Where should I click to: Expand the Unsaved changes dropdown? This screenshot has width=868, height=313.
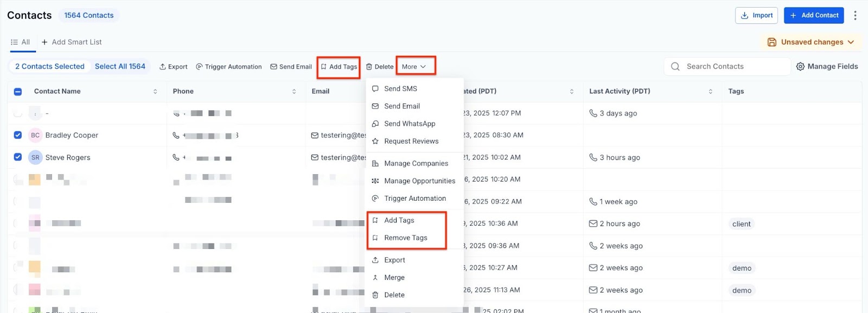(x=851, y=42)
